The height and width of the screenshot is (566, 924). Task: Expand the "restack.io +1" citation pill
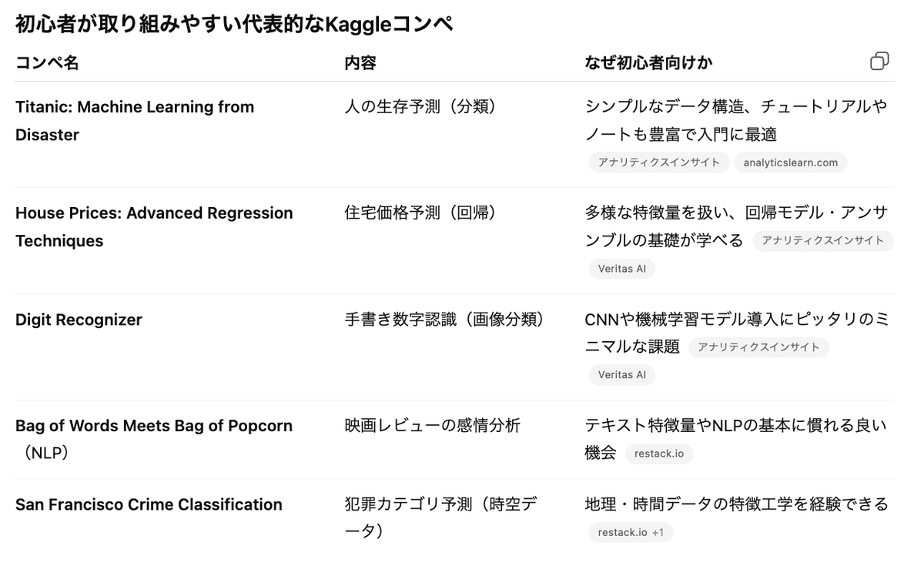pos(630,532)
